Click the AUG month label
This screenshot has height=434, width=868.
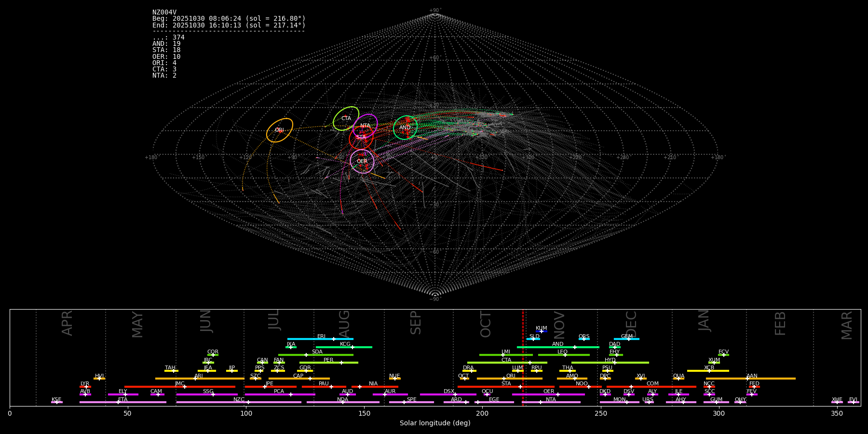[x=344, y=324]
